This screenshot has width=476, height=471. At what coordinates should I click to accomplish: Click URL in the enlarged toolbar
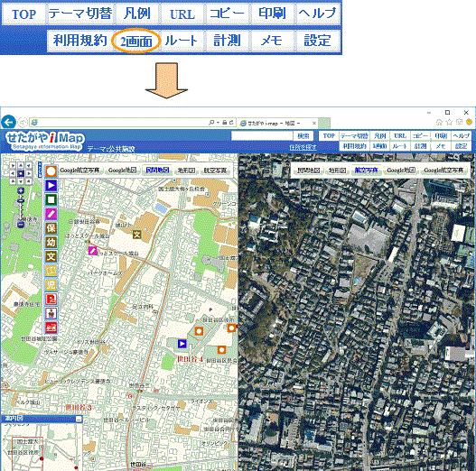(x=182, y=14)
